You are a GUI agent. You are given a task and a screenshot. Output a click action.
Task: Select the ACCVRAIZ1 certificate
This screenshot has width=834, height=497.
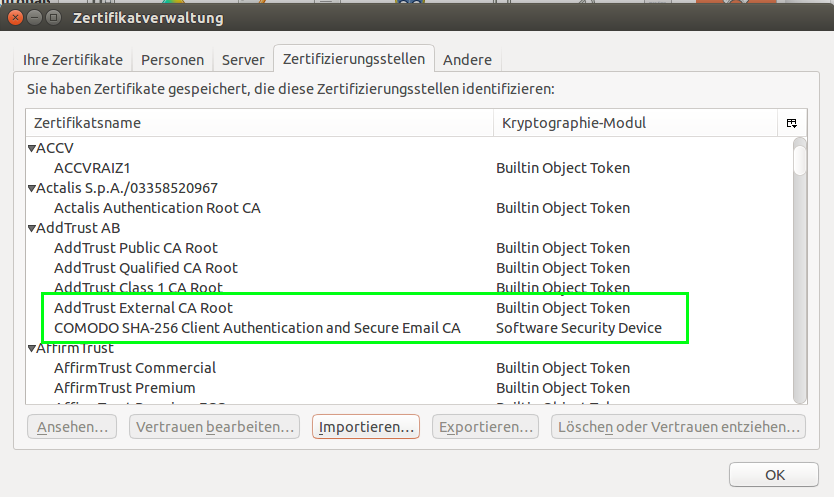pyautogui.click(x=92, y=168)
